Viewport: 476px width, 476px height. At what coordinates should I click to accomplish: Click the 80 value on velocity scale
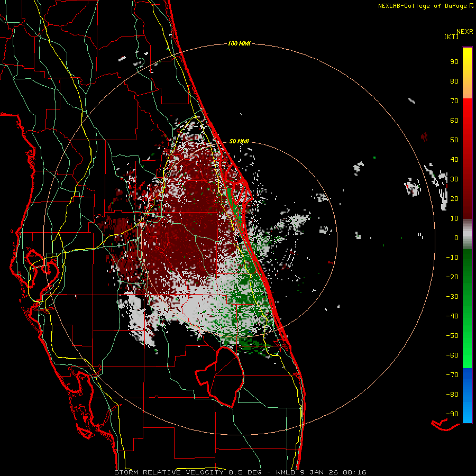click(454, 81)
